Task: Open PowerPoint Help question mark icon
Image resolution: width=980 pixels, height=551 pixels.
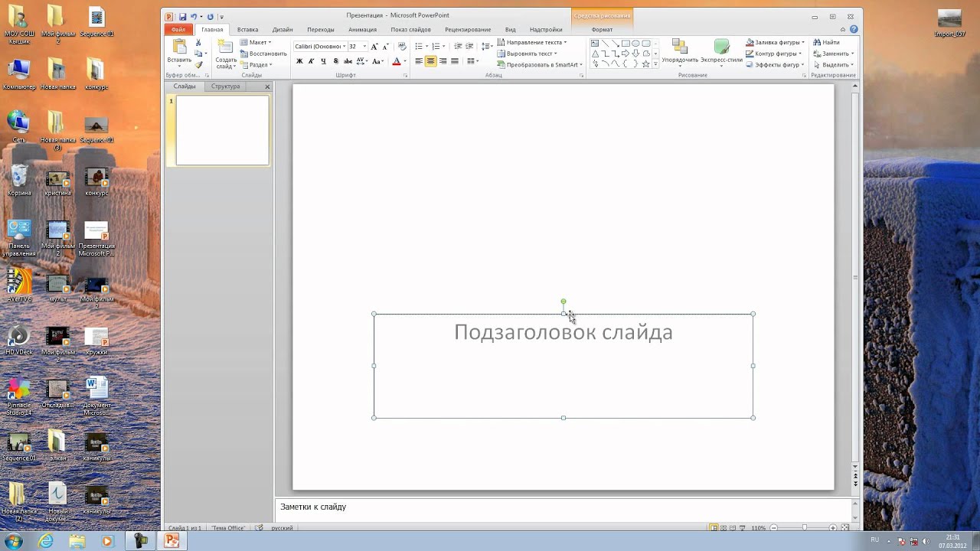Action: click(854, 29)
